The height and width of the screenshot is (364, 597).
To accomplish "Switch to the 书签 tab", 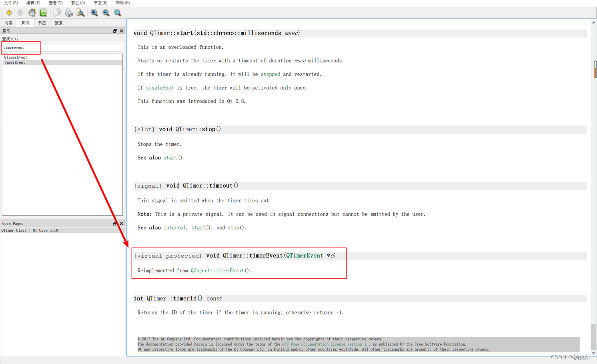I will point(42,23).
